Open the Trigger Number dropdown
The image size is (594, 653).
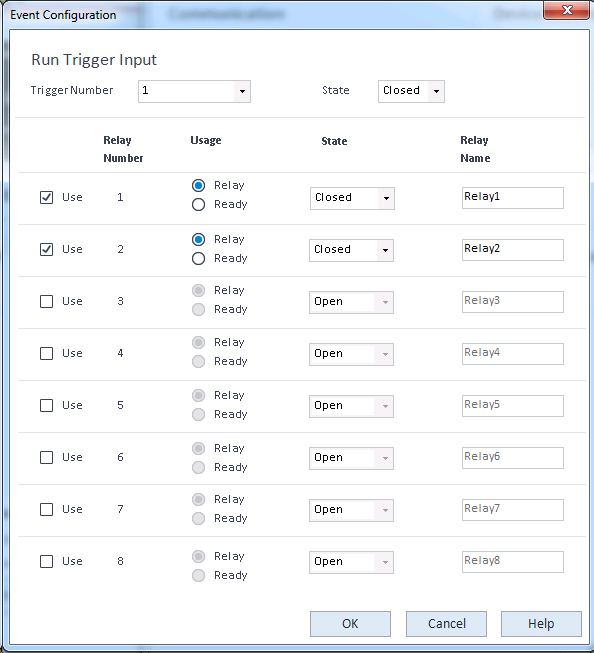(x=194, y=91)
